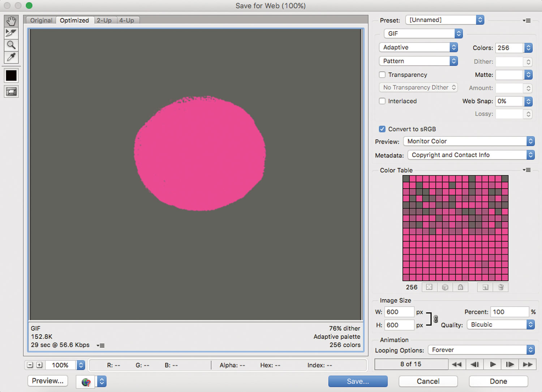The height and width of the screenshot is (392, 542).
Task: Click the top-left gray Color Table swatch
Action: [x=406, y=178]
